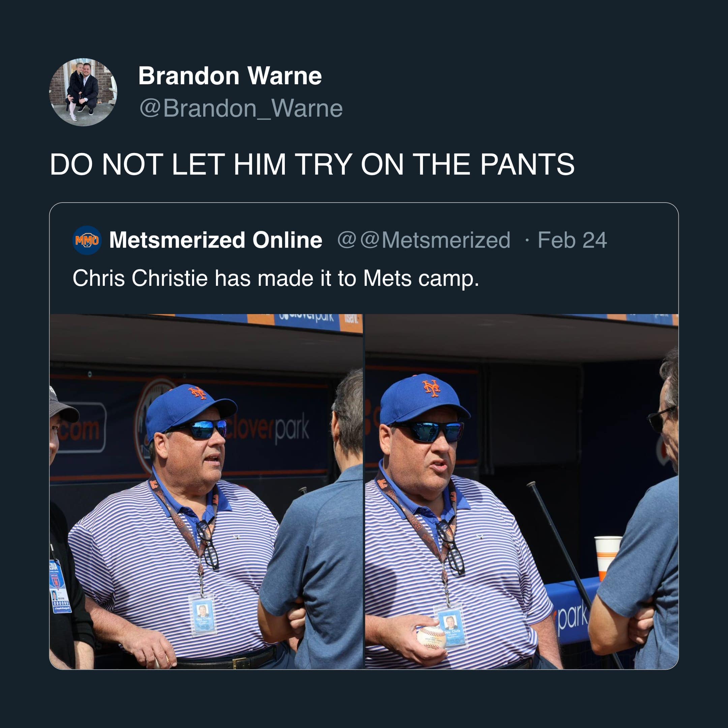Image resolution: width=728 pixels, height=728 pixels.
Task: Click the baseball held in the right photo
Action: coord(431,638)
